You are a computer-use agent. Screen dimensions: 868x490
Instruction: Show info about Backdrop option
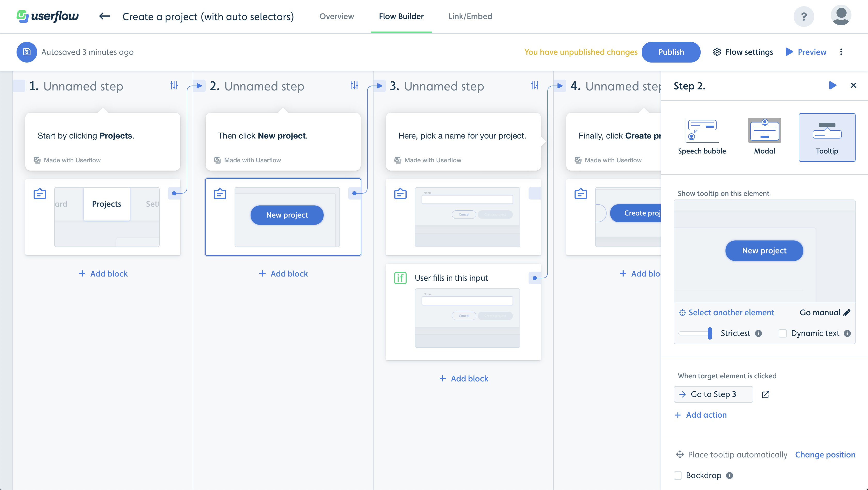[x=730, y=476]
